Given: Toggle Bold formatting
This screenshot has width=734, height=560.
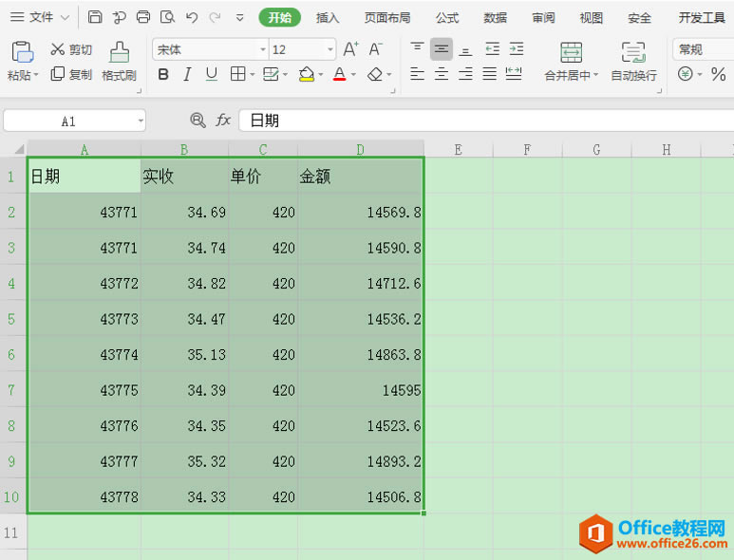Looking at the screenshot, I should point(163,74).
